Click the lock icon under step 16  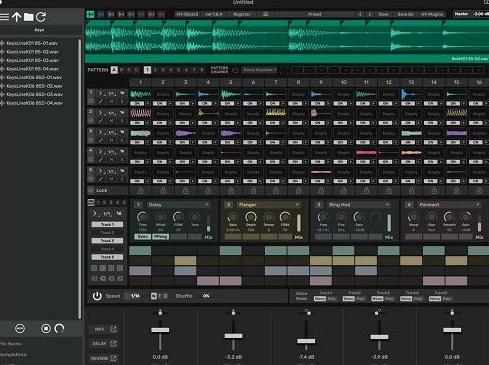tap(479, 191)
